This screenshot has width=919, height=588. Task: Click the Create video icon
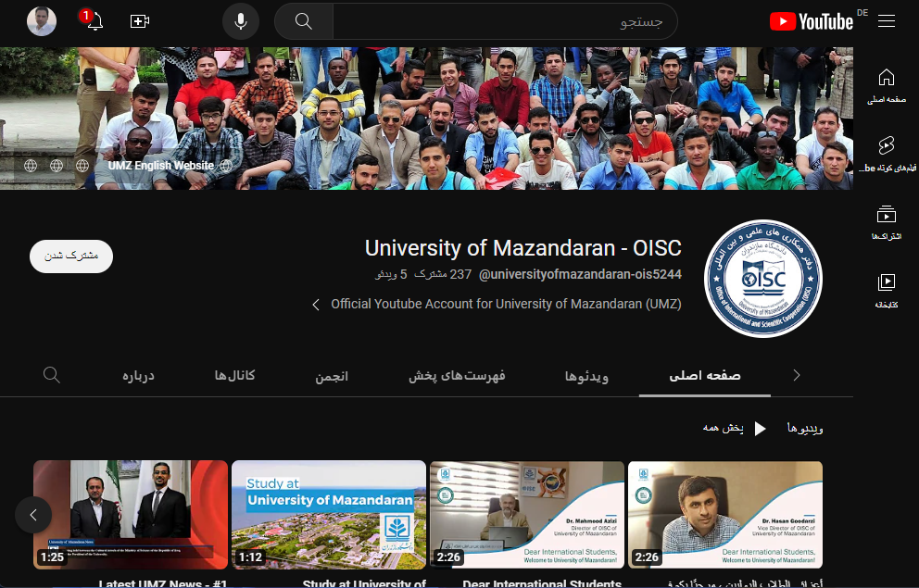[x=140, y=20]
